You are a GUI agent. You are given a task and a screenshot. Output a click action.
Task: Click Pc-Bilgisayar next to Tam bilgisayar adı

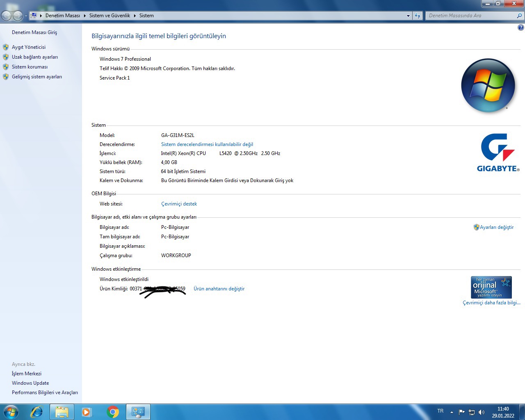pyautogui.click(x=175, y=237)
